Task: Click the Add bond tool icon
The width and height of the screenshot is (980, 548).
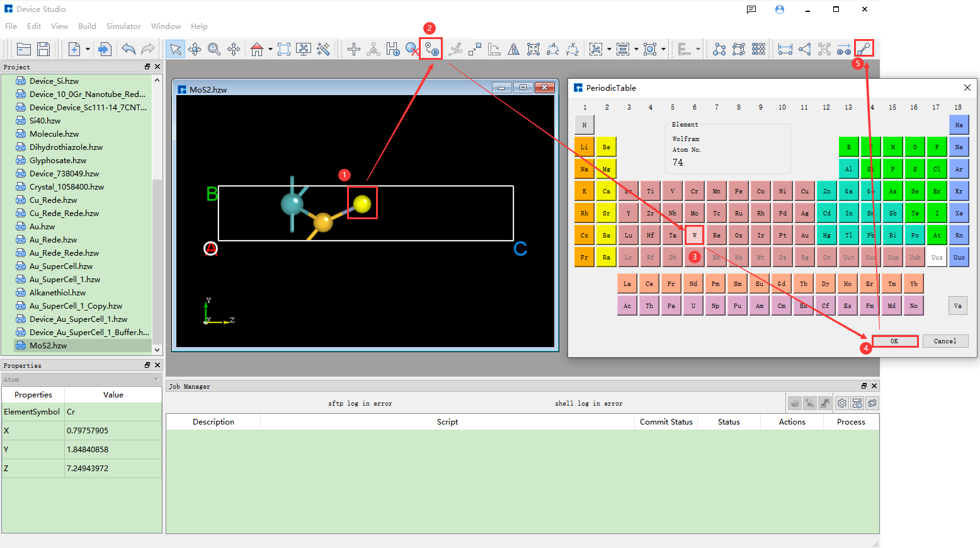Action: (x=863, y=49)
